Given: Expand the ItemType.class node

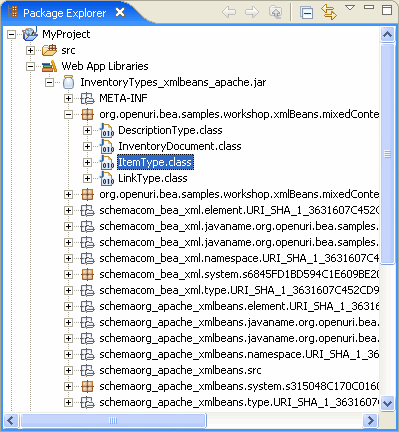Looking at the screenshot, I should click(87, 162).
